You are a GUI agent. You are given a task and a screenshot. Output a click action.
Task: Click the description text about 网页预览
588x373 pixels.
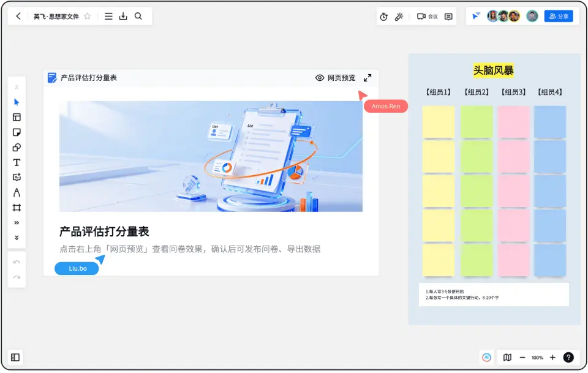[190, 249]
